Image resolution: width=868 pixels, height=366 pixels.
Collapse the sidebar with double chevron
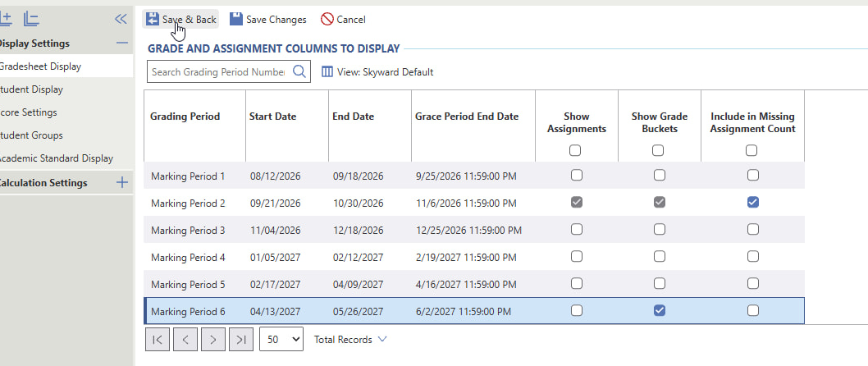point(121,20)
